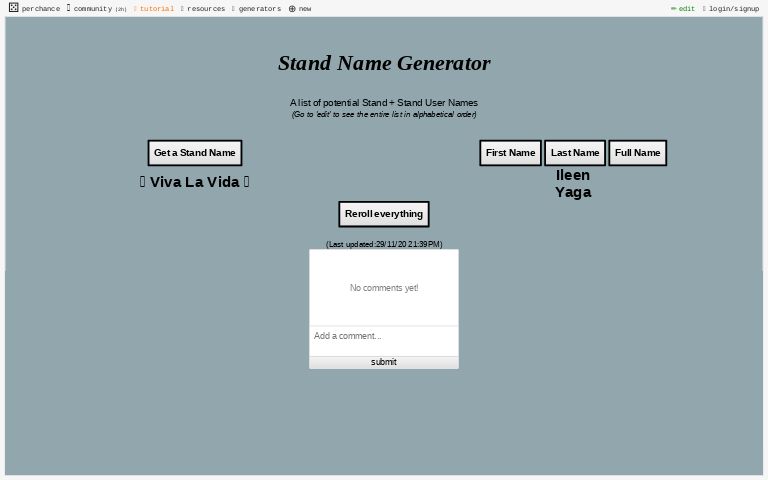Open the generators link

tap(256, 8)
